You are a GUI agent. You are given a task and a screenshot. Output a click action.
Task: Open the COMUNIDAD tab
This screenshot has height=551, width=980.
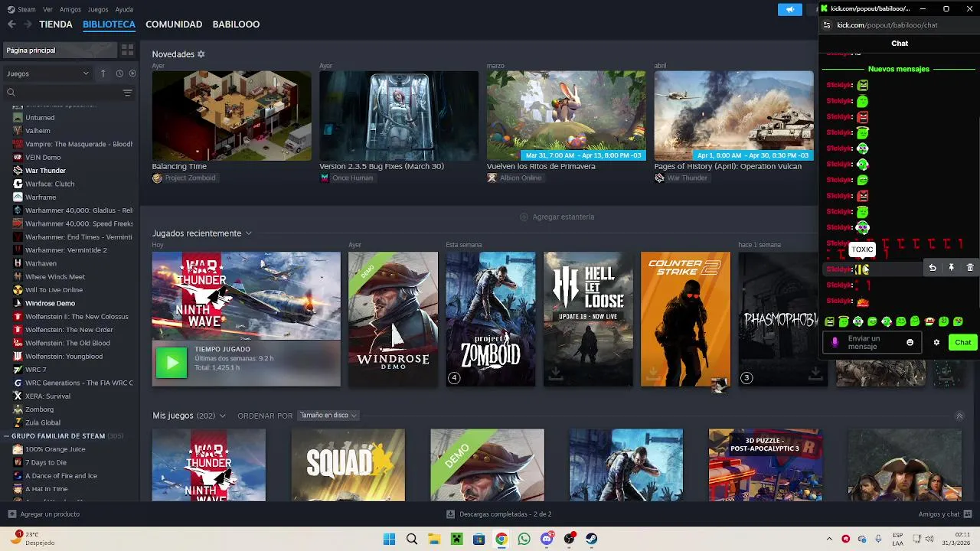174,24
